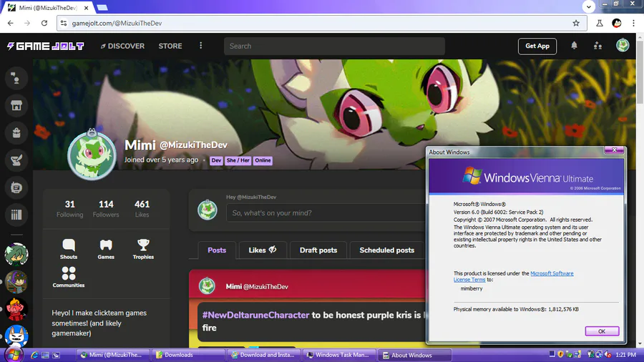Open the green-haired community avatar in sidebar
Image resolution: width=644 pixels, height=362 pixels.
point(16,255)
